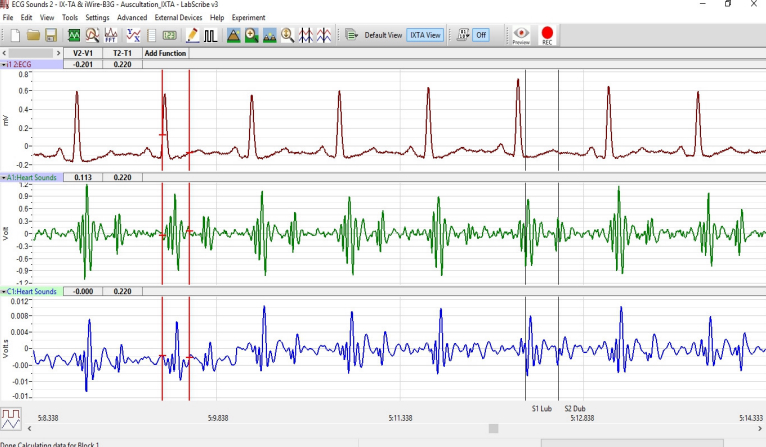Click the Add Function button
Screen dimensions: 766x447
pyautogui.click(x=165, y=53)
